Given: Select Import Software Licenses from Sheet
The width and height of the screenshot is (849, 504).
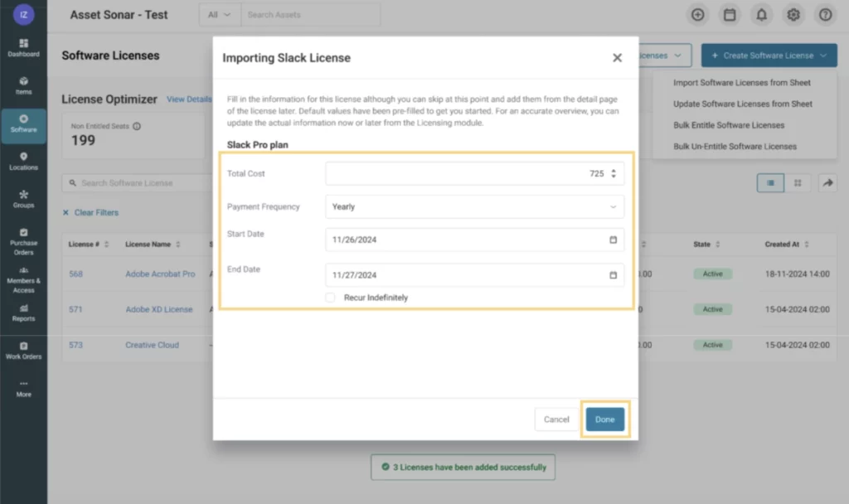Looking at the screenshot, I should 742,83.
